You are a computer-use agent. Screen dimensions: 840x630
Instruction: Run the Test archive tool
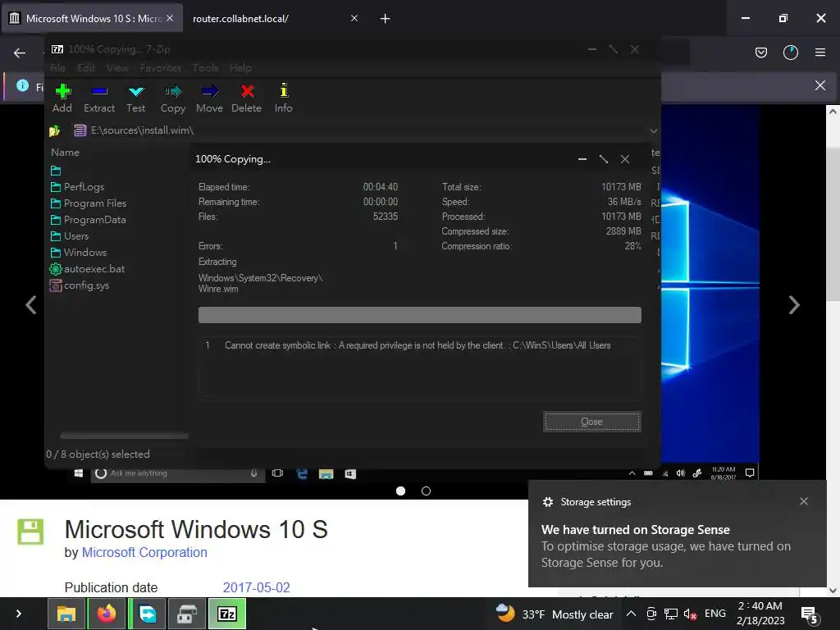[136, 98]
